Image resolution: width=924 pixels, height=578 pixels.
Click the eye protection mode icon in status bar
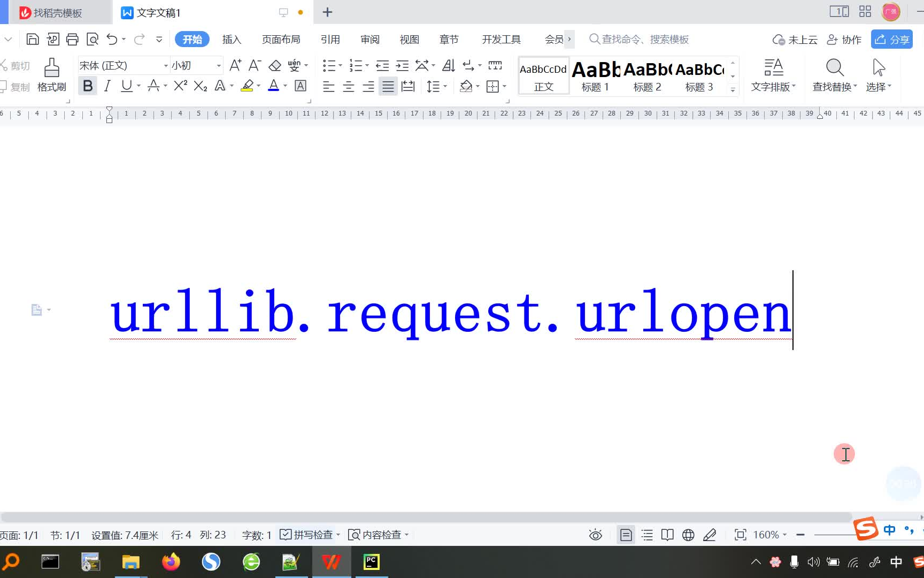tap(595, 535)
